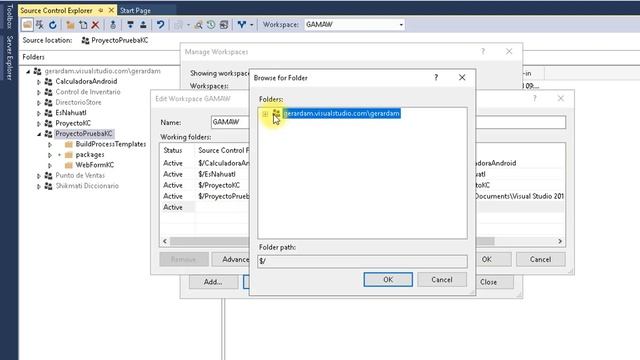Click the workspace Name field GAMAW
Viewport: 640px width, 360px height.
tap(230, 122)
